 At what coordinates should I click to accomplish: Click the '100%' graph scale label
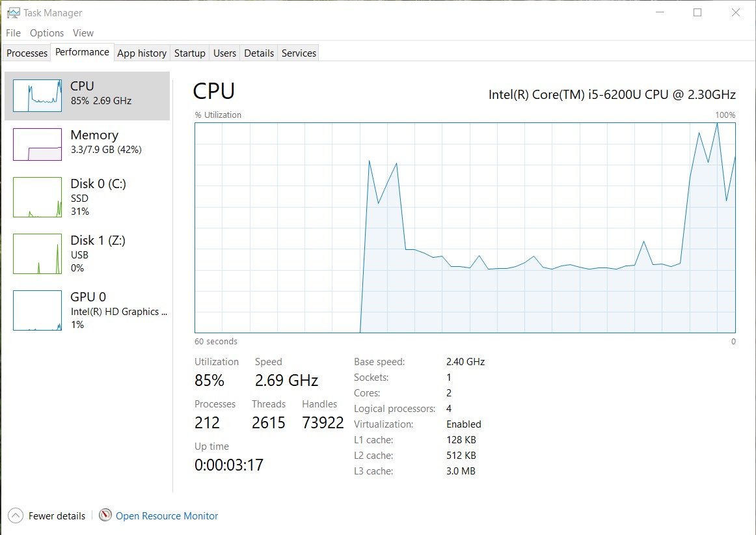tap(725, 115)
